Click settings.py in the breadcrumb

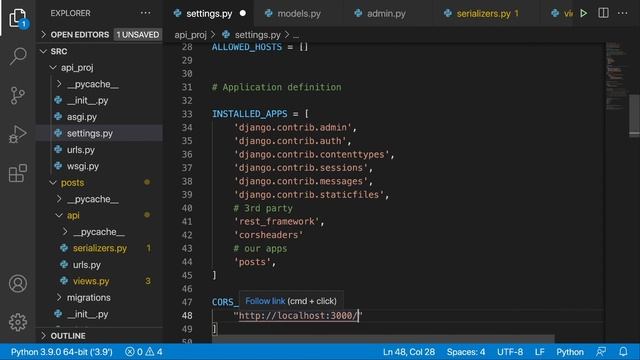point(257,35)
